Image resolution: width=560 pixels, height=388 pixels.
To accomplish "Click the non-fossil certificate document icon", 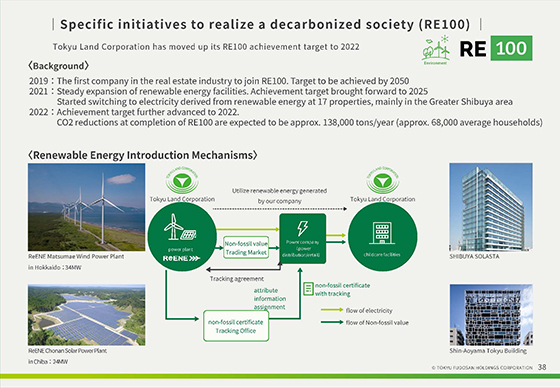I will [x=308, y=289].
